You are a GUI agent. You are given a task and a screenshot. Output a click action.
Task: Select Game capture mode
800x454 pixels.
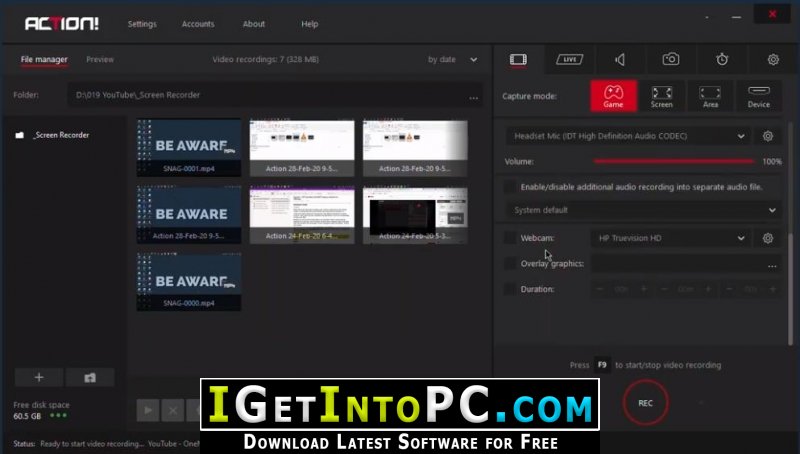pyautogui.click(x=613, y=96)
